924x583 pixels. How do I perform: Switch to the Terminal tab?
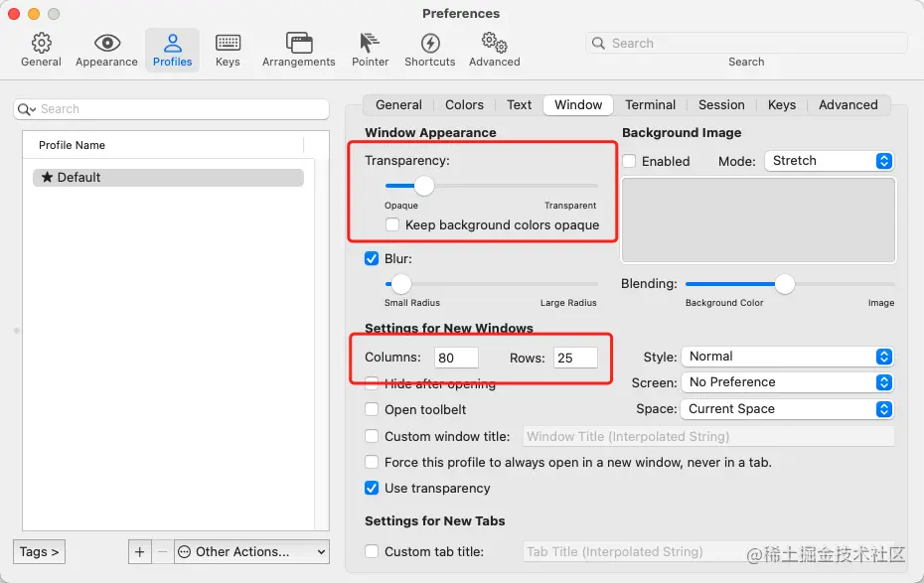pyautogui.click(x=650, y=105)
